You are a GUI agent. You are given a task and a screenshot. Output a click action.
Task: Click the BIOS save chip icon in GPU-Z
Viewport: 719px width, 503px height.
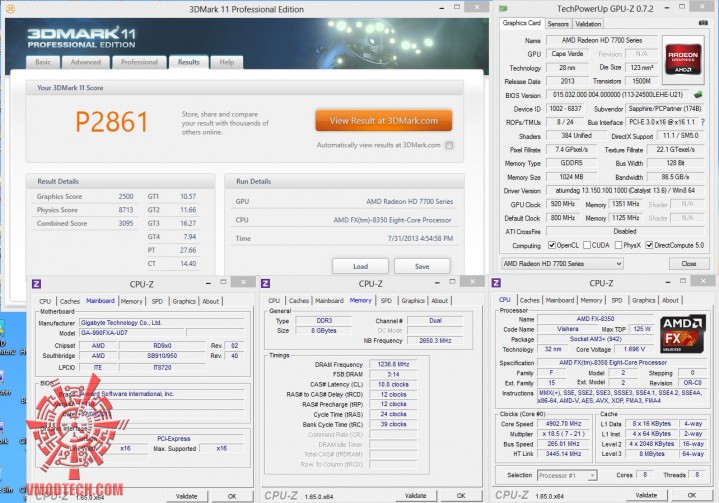[x=698, y=94]
